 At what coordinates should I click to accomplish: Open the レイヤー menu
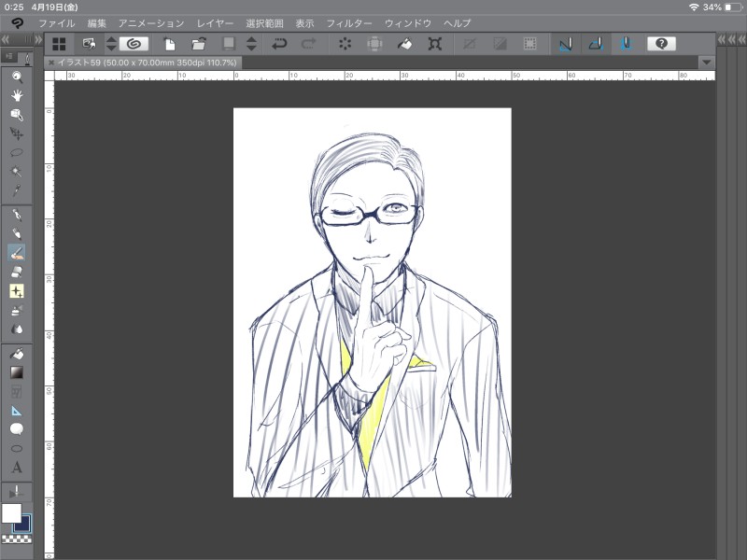pos(216,23)
